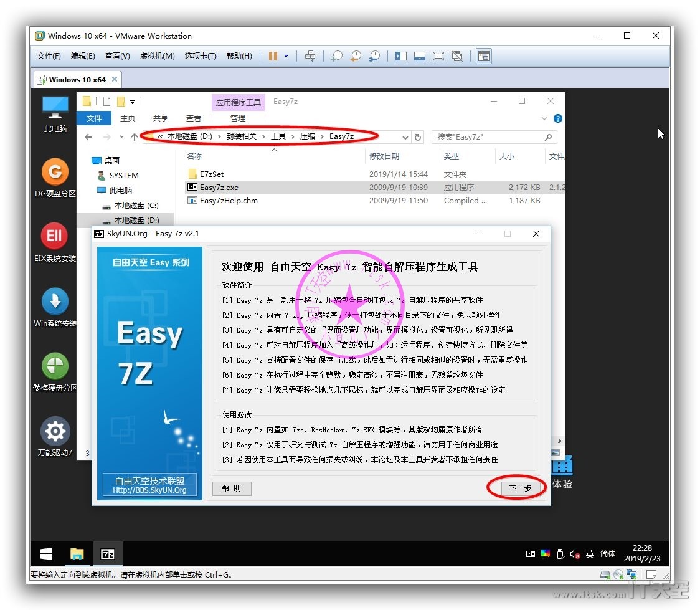Switch to Unity mode icon
700x610 pixels.
(x=457, y=56)
